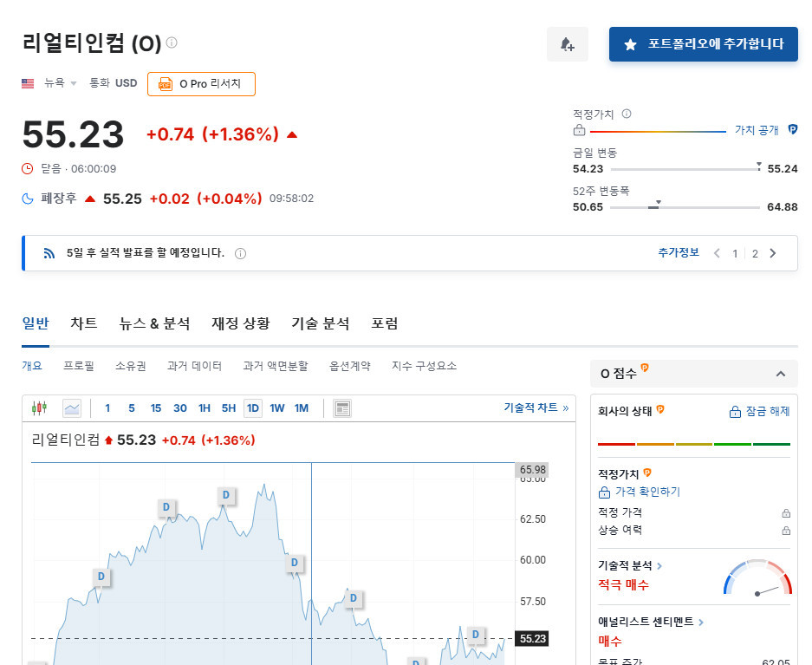The width and height of the screenshot is (812, 665).
Task: Add stock to portfolio with star button
Action: (704, 44)
